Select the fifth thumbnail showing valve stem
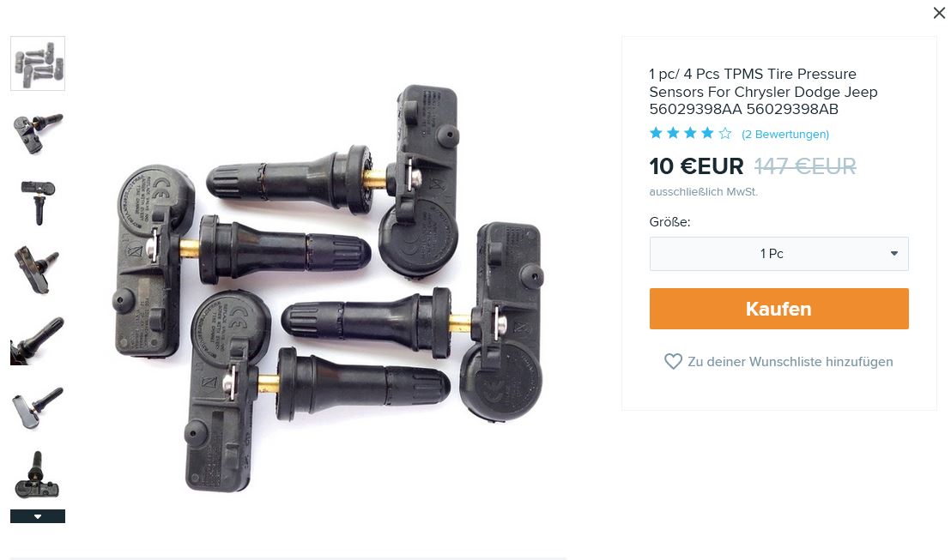This screenshot has width=951, height=560. point(38,340)
